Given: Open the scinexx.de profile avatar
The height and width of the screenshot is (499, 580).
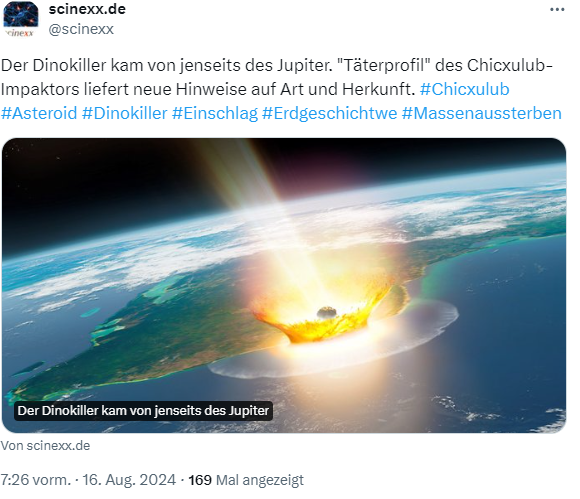Looking at the screenshot, I should pos(21,19).
